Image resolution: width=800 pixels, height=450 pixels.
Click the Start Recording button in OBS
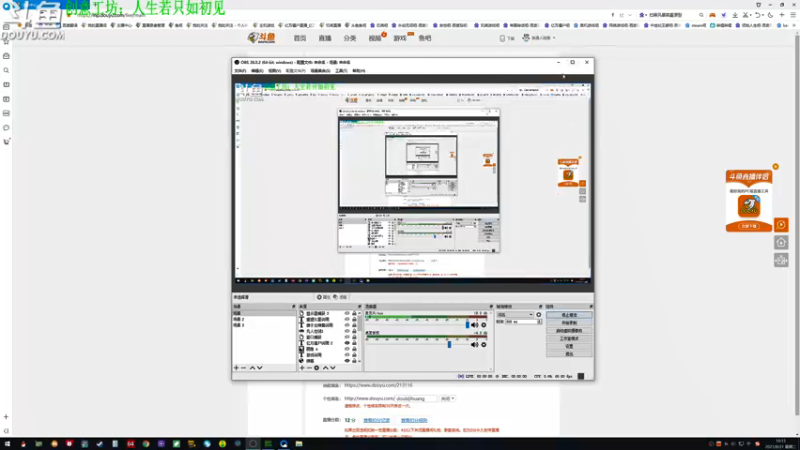pos(569,323)
